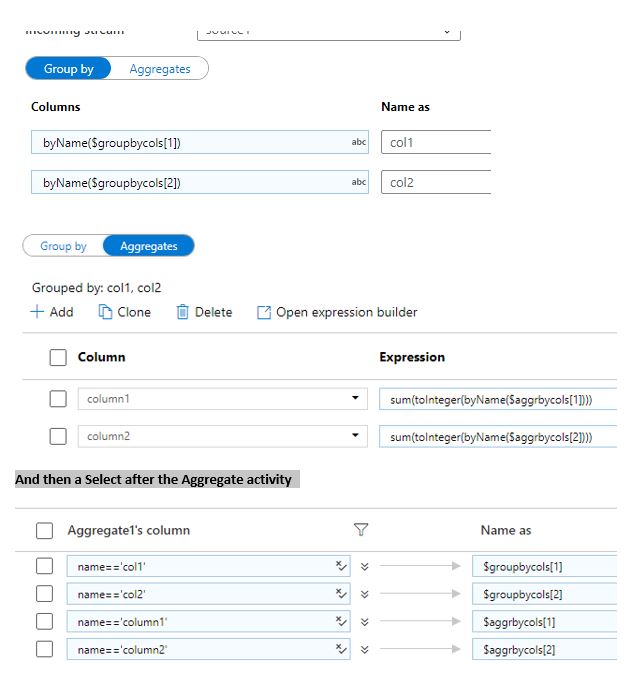Click the Add plus icon
This screenshot has width=639, height=699.
[x=37, y=312]
